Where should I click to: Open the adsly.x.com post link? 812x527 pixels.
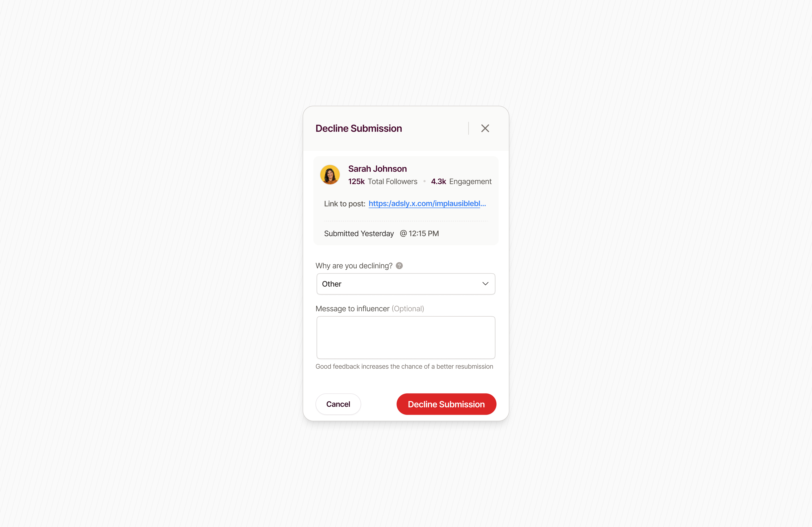click(x=427, y=204)
